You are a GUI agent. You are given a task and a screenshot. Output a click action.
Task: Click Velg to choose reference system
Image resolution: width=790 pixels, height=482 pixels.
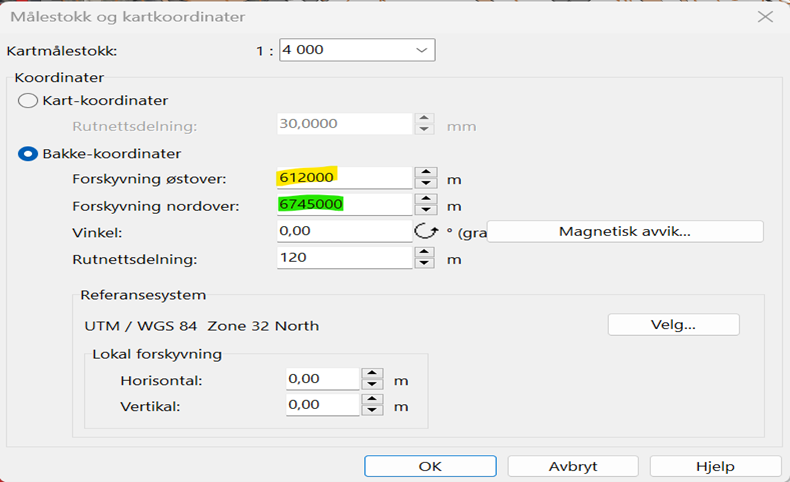674,325
